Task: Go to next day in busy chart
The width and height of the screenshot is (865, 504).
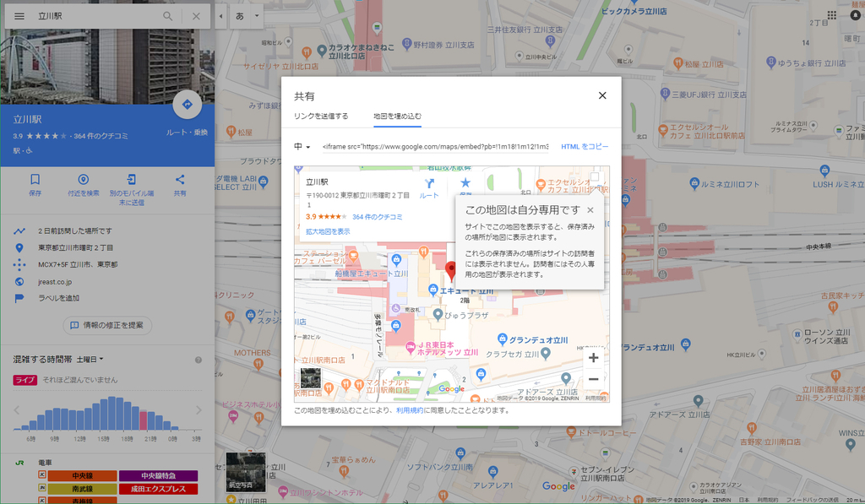Action: pos(198,410)
